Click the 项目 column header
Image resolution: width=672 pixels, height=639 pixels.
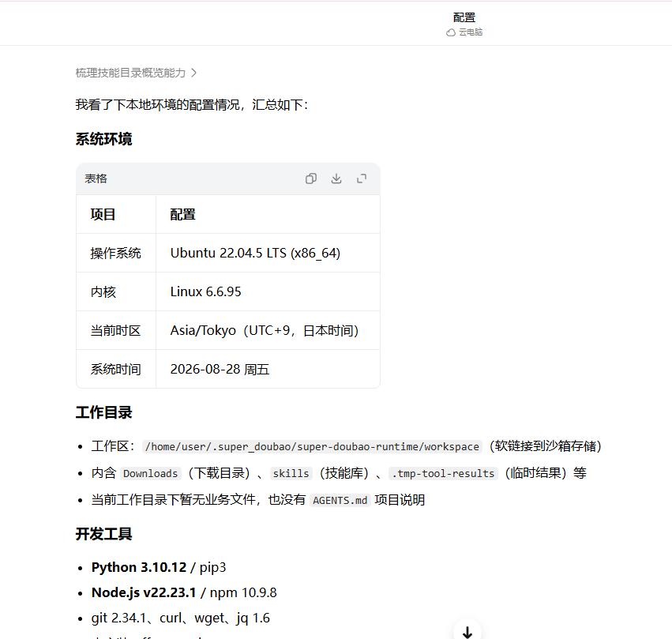point(103,214)
